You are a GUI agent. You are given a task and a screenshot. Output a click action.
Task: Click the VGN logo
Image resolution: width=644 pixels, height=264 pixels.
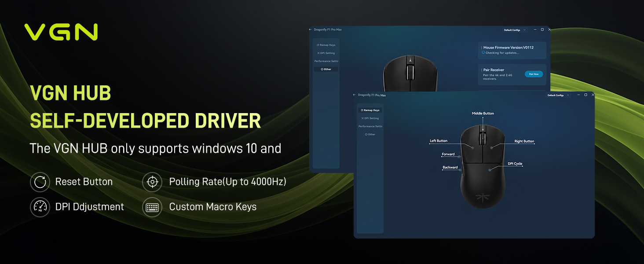(x=61, y=32)
